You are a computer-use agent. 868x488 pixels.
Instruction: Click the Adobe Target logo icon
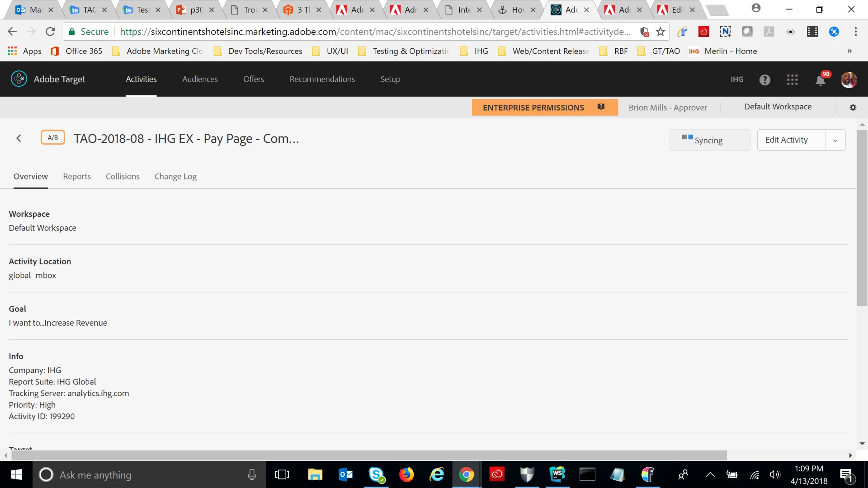point(19,79)
